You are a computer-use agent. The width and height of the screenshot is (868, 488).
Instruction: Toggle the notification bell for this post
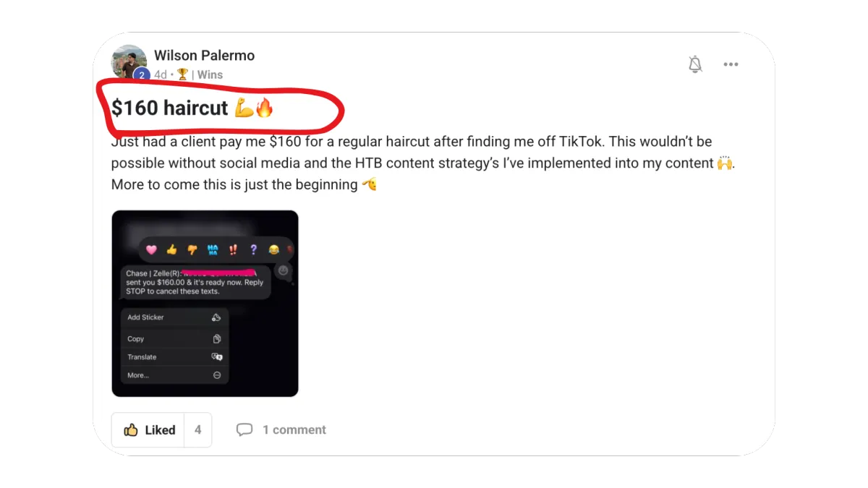click(695, 64)
